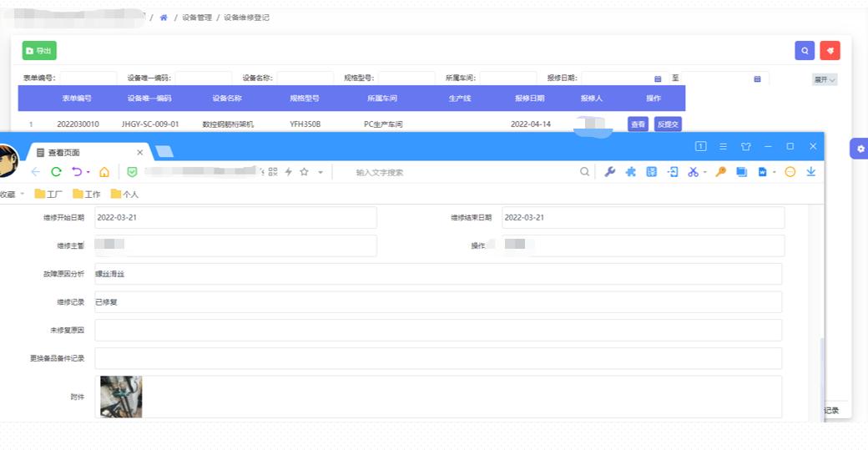Focus the 所属车间 filter input
Viewport: 868px width, 450px height.
click(508, 78)
